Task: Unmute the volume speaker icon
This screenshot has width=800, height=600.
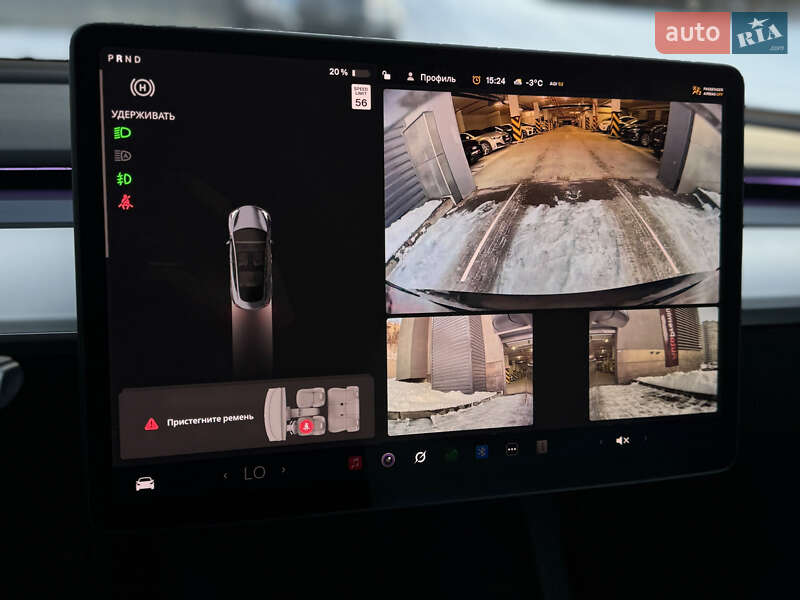Action: 622,440
